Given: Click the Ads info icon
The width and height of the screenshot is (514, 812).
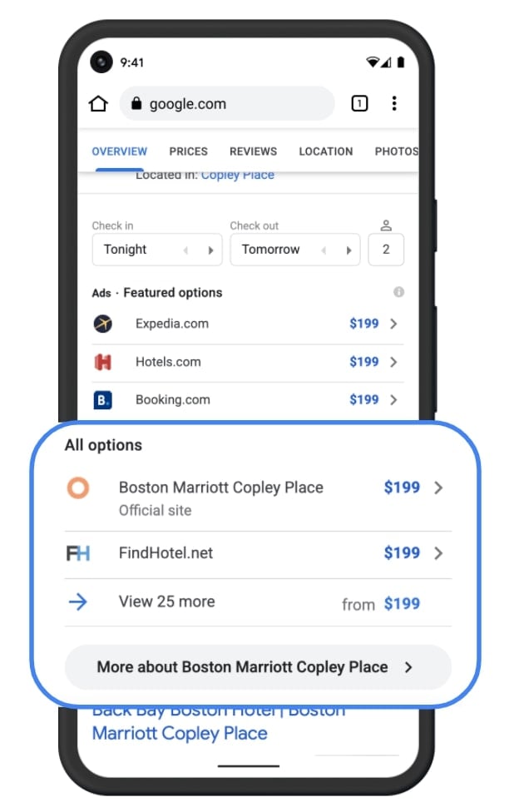Looking at the screenshot, I should point(399,292).
